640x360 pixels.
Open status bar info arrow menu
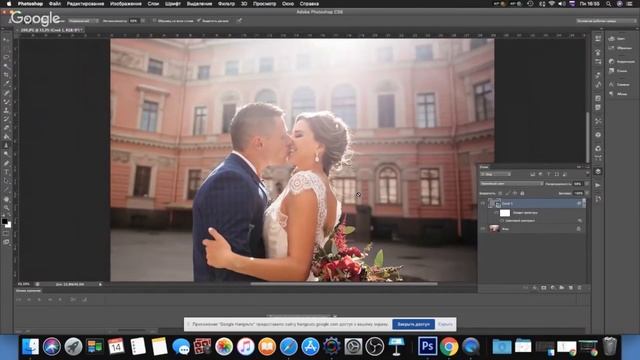click(100, 284)
